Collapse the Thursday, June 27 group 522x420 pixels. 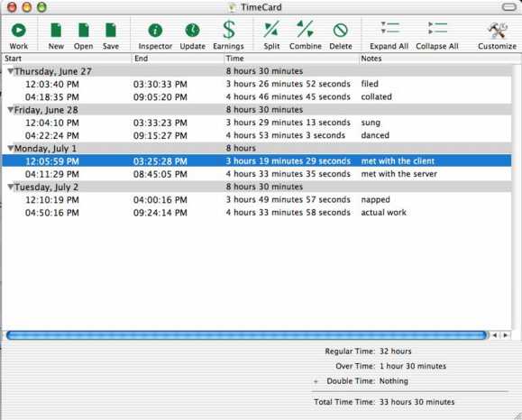(x=11, y=71)
